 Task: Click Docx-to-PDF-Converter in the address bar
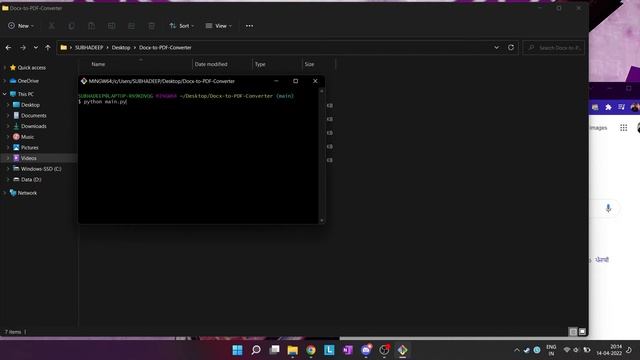coord(165,48)
